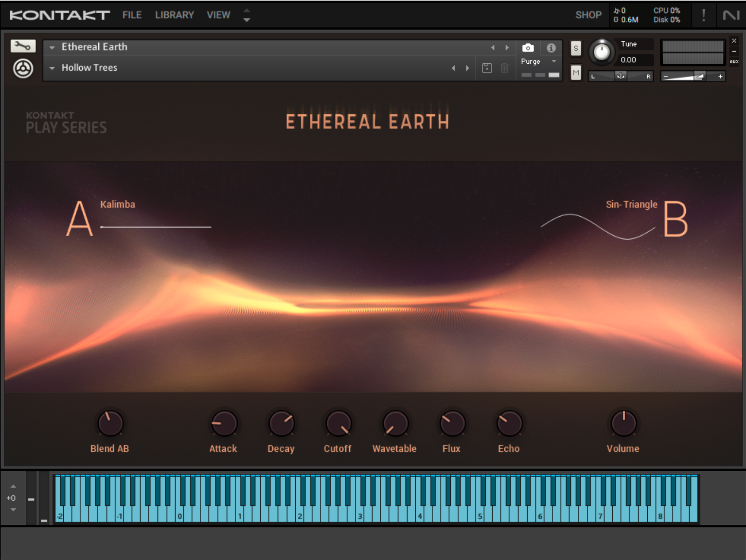
Task: Take an instrument snapshot via camera icon
Action: click(528, 47)
